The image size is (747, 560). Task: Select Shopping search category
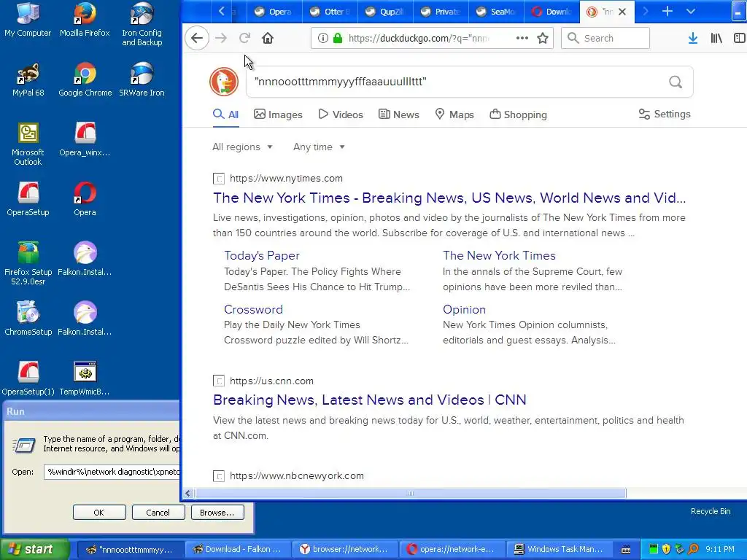point(519,114)
